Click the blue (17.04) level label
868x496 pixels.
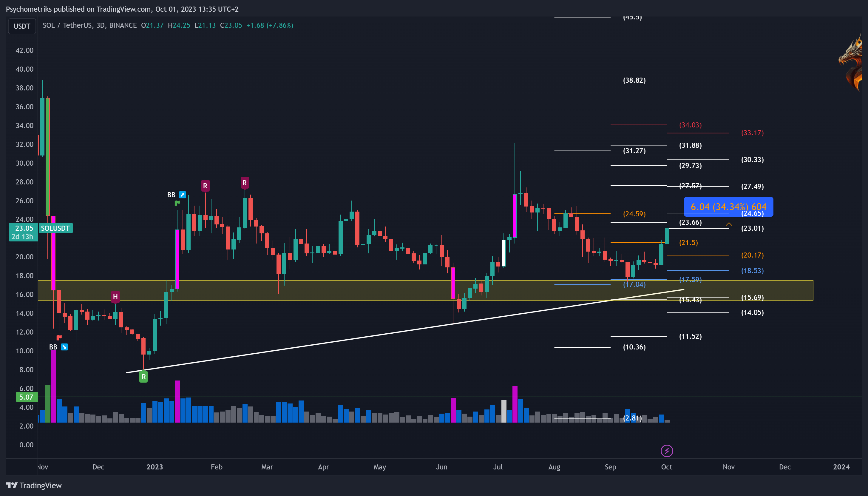coord(634,284)
